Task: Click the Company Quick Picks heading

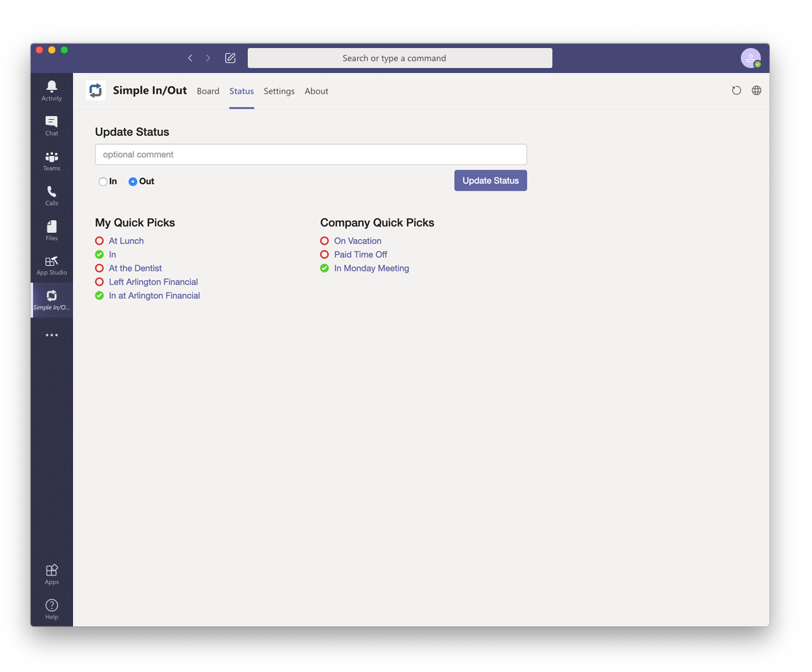Action: point(377,223)
